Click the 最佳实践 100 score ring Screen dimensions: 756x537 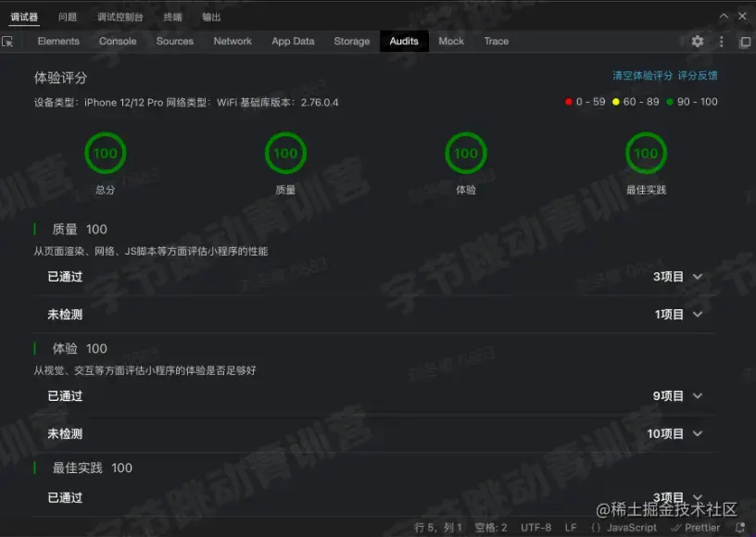(x=646, y=153)
